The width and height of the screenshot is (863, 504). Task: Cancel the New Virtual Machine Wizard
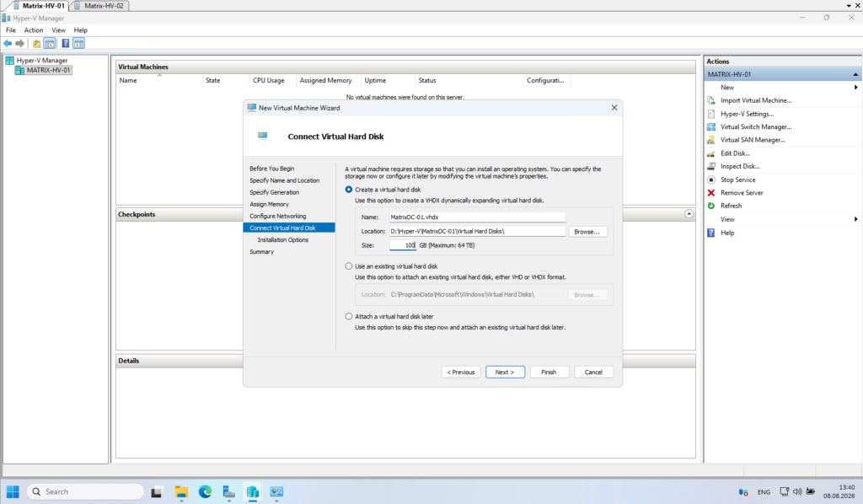click(593, 372)
